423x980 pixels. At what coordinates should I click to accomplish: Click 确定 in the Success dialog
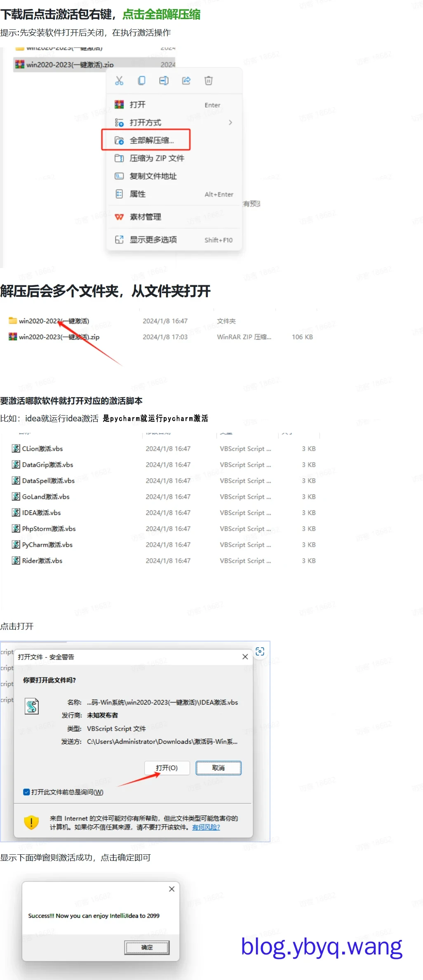[x=147, y=947]
